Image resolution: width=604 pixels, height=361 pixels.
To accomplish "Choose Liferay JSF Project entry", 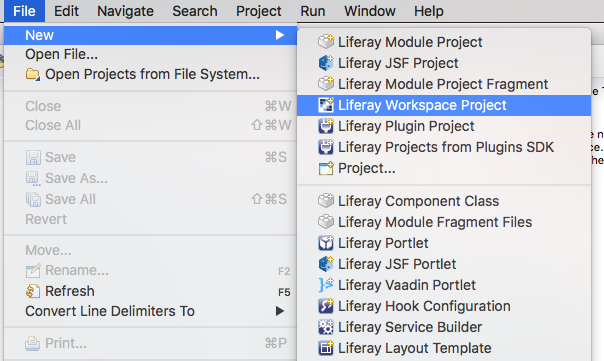I will click(x=444, y=63).
